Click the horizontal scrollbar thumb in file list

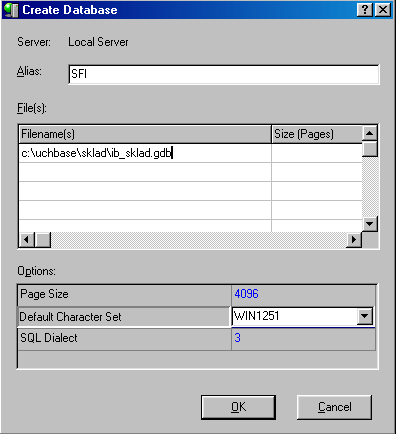[42, 239]
